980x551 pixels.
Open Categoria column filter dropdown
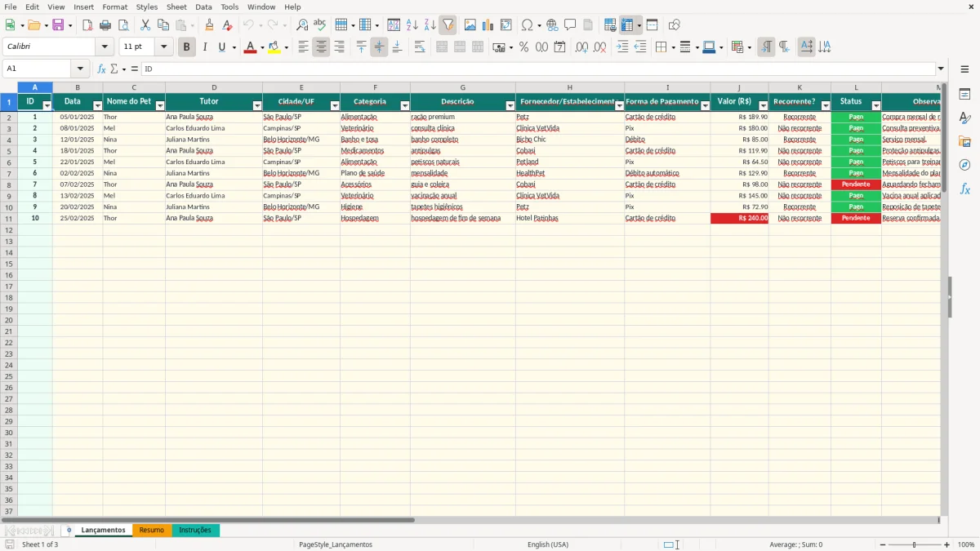tap(404, 106)
